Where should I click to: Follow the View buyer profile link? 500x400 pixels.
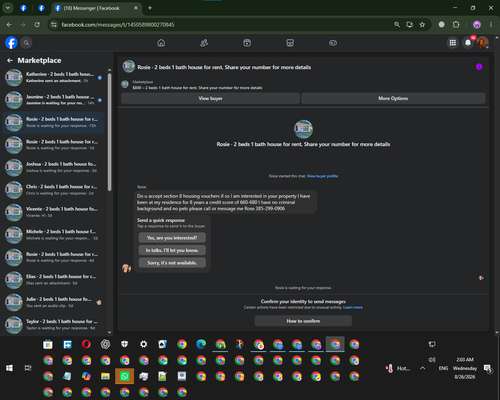click(322, 176)
